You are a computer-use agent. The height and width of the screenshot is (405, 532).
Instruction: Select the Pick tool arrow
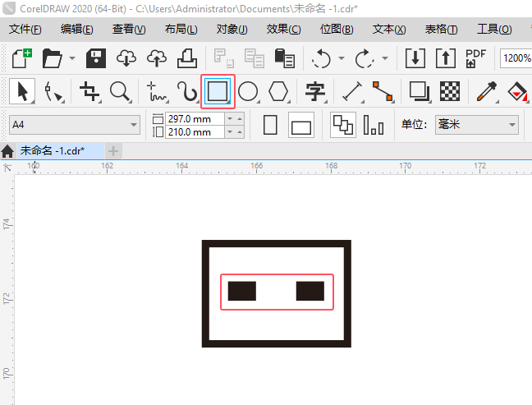22,91
